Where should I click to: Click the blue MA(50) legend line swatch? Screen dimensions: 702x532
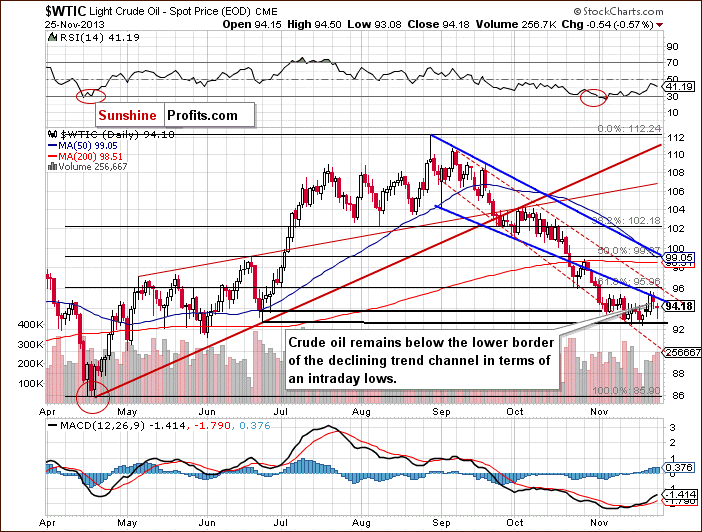[x=52, y=146]
